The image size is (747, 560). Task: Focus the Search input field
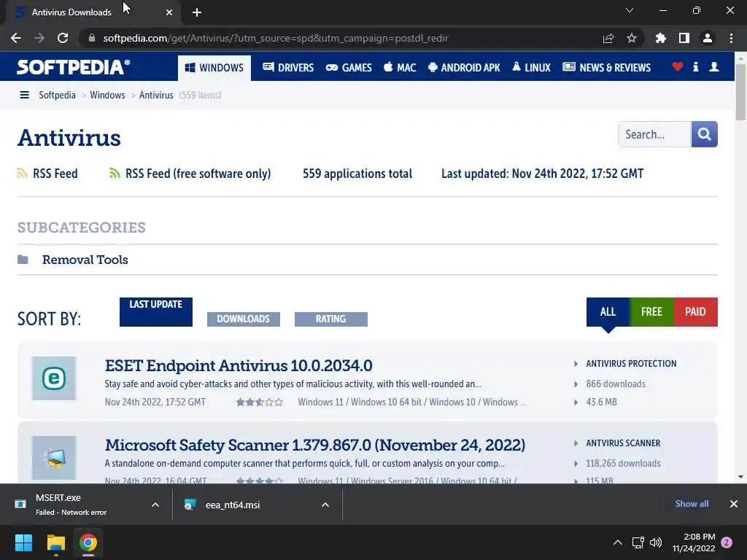pyautogui.click(x=654, y=134)
